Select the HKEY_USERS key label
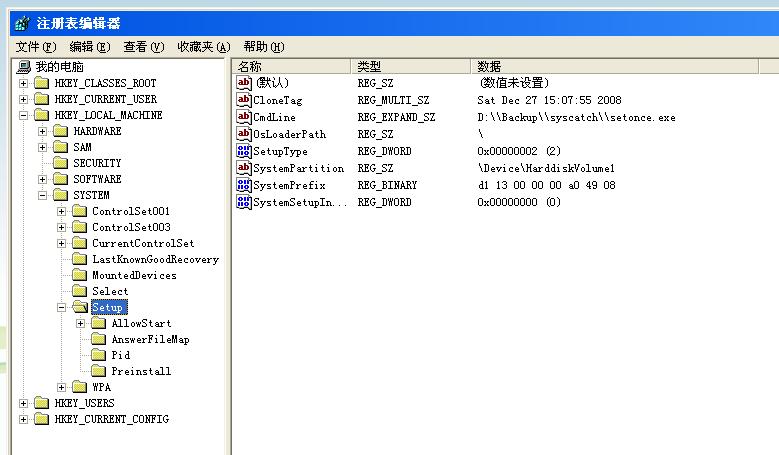The image size is (779, 455). tap(84, 403)
